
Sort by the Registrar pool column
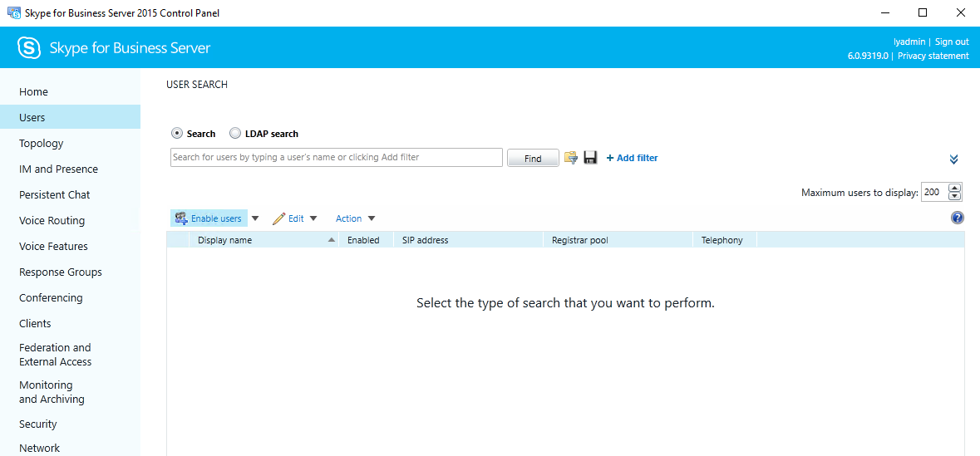click(x=618, y=240)
